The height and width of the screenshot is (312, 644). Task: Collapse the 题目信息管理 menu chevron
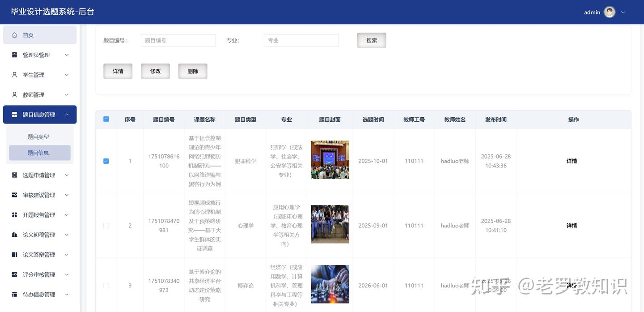pyautogui.click(x=67, y=115)
